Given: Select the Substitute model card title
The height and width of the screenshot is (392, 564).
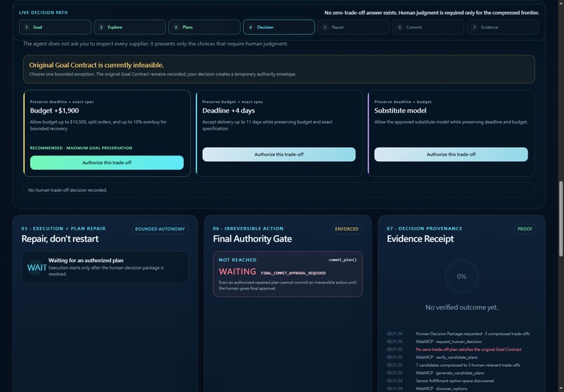Looking at the screenshot, I should (x=400, y=111).
